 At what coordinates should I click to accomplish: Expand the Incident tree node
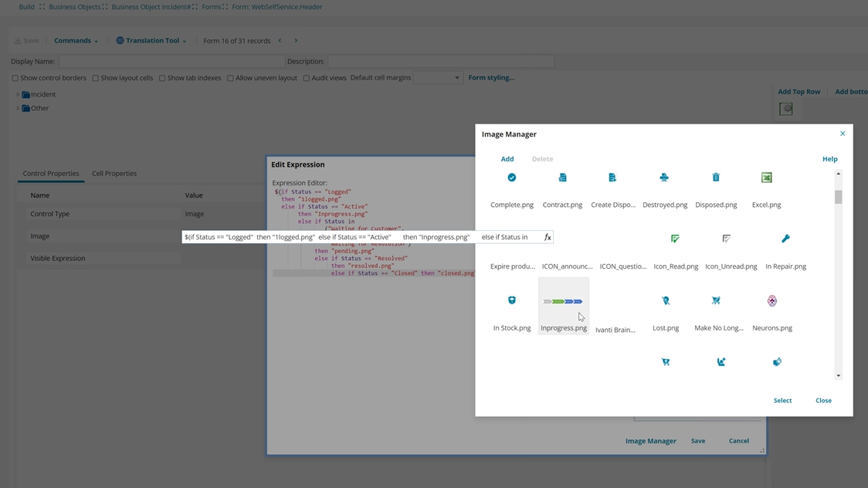coord(17,94)
